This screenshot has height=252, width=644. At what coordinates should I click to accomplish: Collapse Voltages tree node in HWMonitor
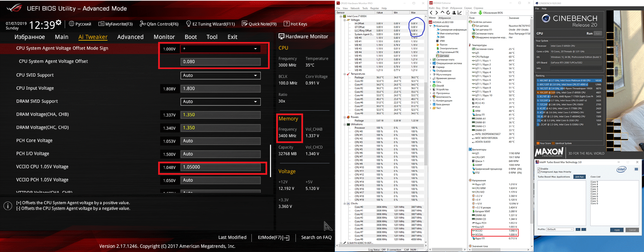pos(345,20)
